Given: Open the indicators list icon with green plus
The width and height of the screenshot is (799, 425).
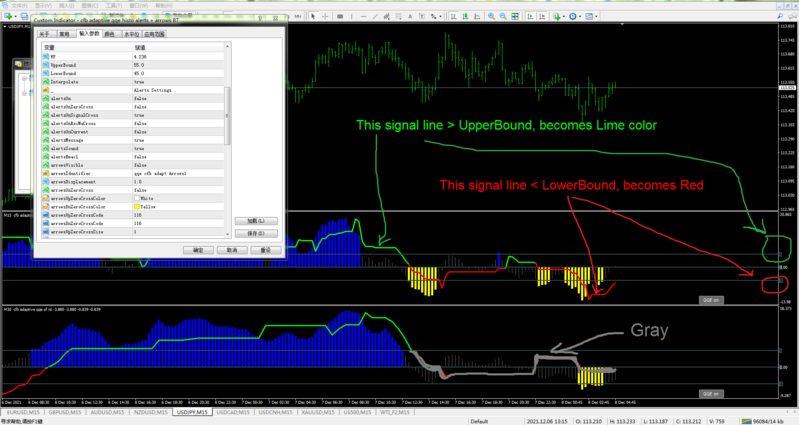Looking at the screenshot, I should [x=557, y=16].
